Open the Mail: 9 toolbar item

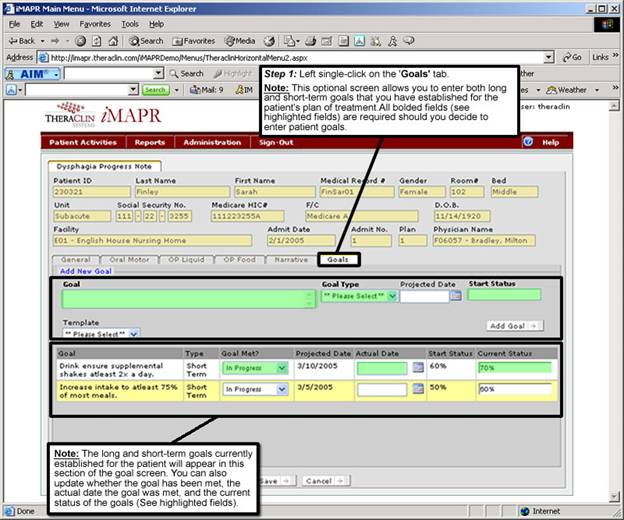tap(207, 90)
